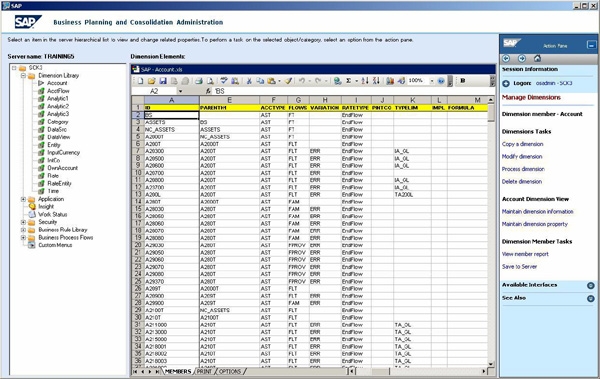The image size is (600, 379).
Task: Switch to the OPTIONS sheet tab
Action: pyautogui.click(x=230, y=371)
